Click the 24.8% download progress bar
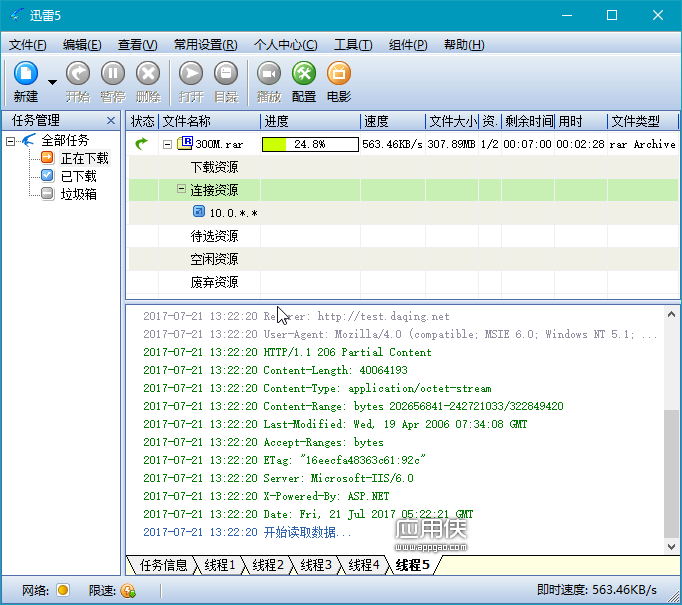Screen dimensions: 682x605 pyautogui.click(x=310, y=144)
